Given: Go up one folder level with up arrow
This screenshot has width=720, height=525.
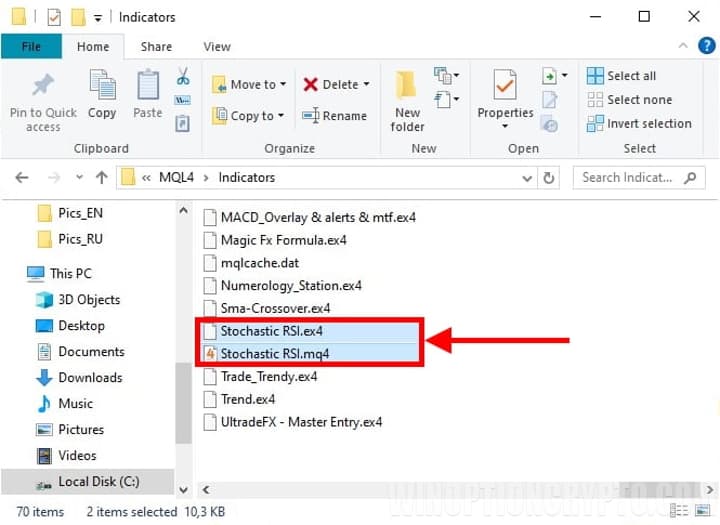Looking at the screenshot, I should [x=101, y=177].
